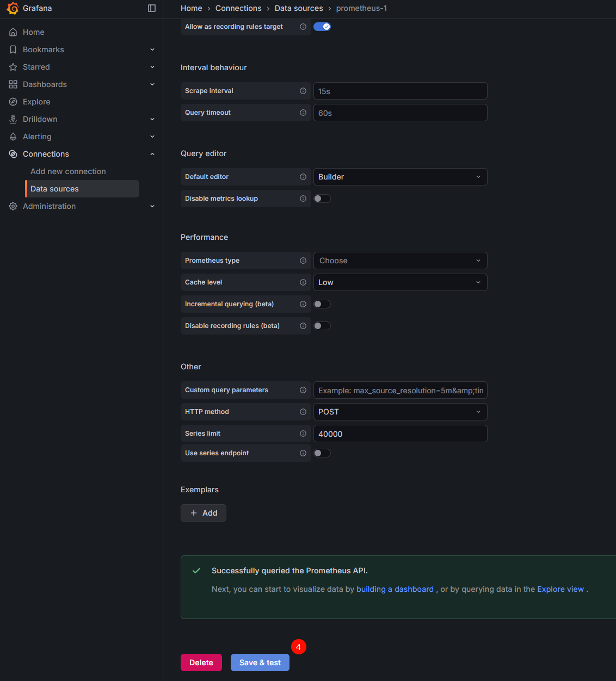Click the info icon next to Query timeout

click(x=303, y=113)
